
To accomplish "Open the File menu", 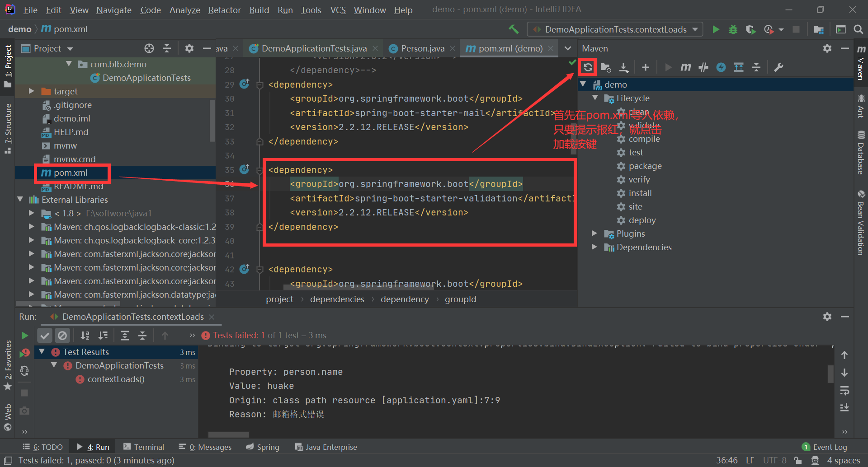I will pyautogui.click(x=30, y=10).
